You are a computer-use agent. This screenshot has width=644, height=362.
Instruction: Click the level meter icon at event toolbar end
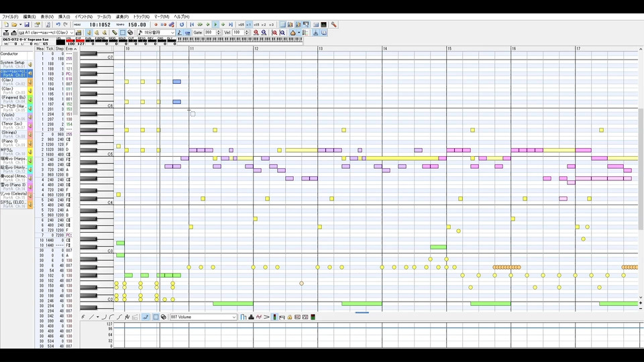tap(313, 317)
